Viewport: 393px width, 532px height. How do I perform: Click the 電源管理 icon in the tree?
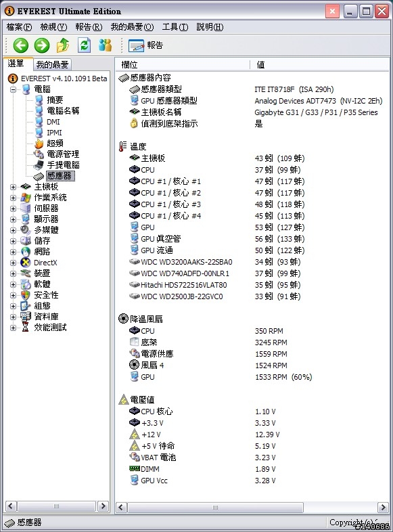(x=39, y=154)
